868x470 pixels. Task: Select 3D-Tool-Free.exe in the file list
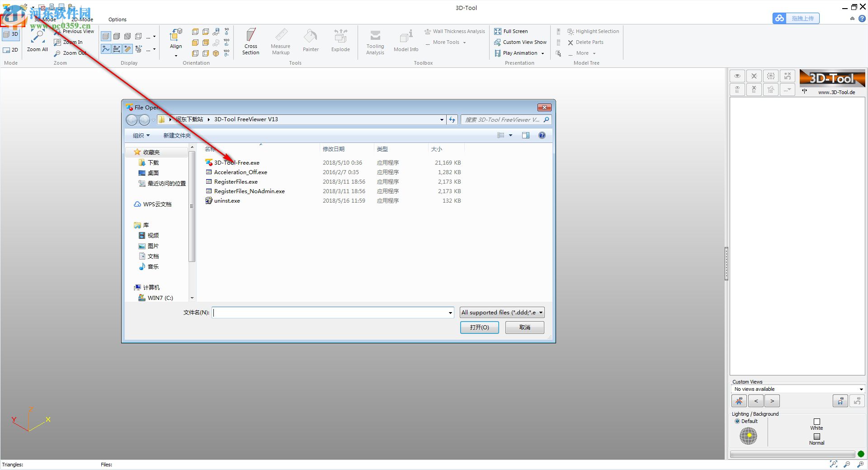(x=236, y=162)
